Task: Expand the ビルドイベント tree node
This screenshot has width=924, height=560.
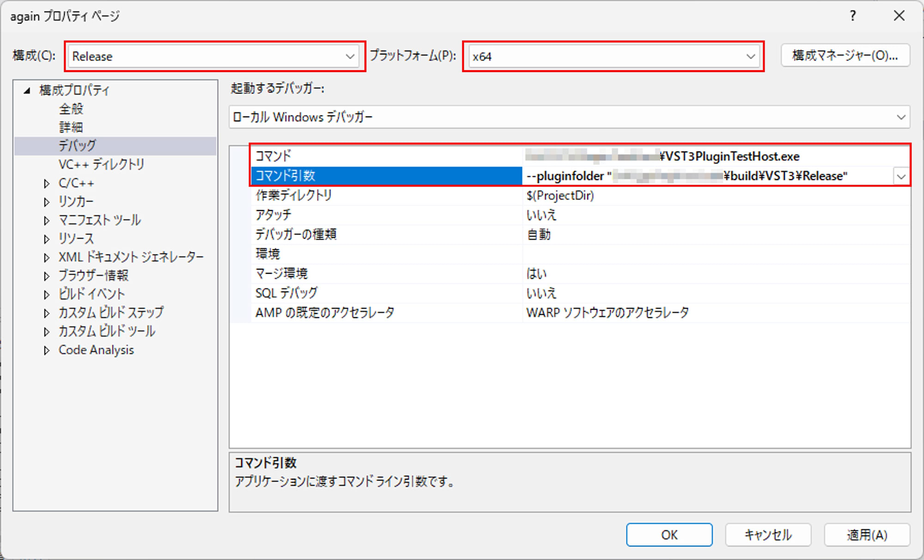Action: pyautogui.click(x=46, y=294)
